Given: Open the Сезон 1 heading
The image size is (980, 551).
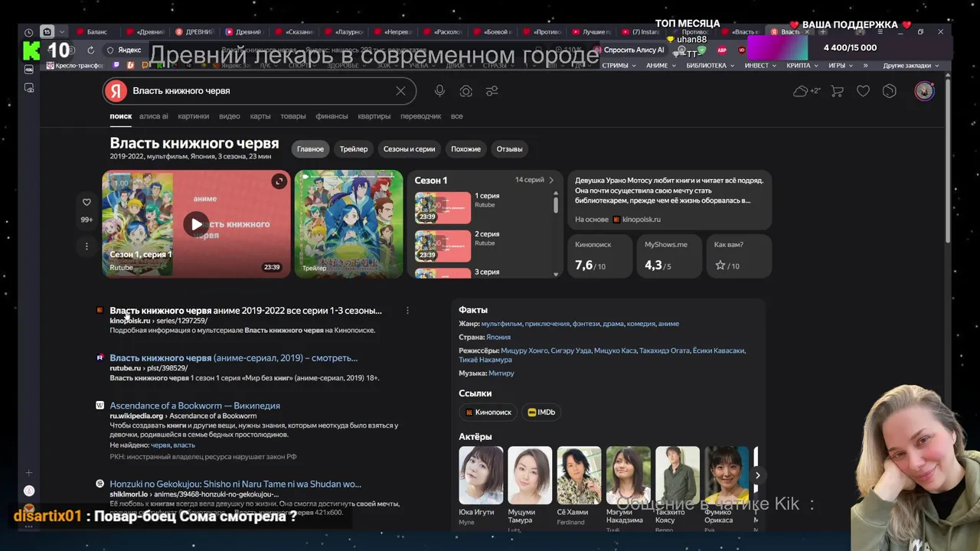Looking at the screenshot, I should (431, 181).
